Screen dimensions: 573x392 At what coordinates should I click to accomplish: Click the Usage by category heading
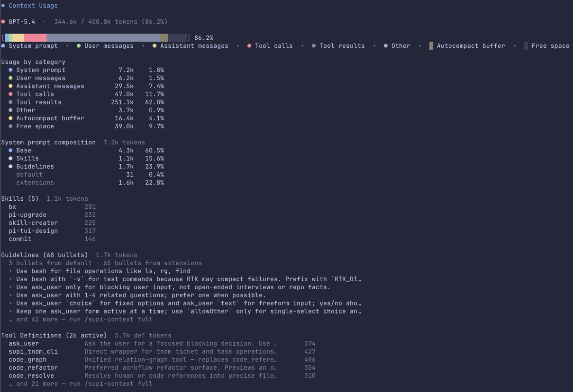(x=33, y=62)
